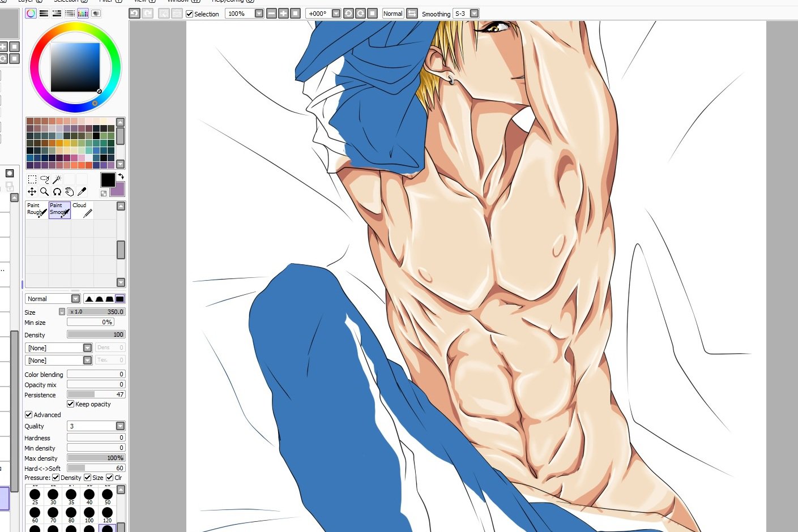The width and height of the screenshot is (798, 532).
Task: Swap foreground and background colors
Action: [x=121, y=177]
